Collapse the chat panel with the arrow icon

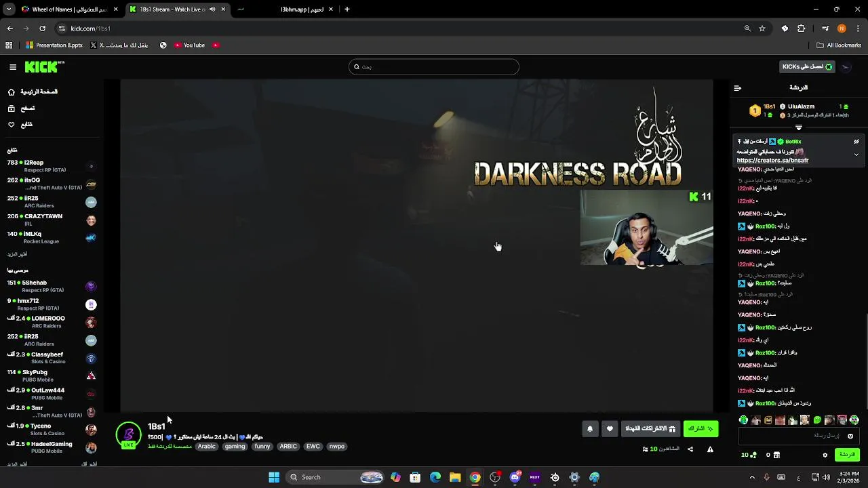coord(737,87)
